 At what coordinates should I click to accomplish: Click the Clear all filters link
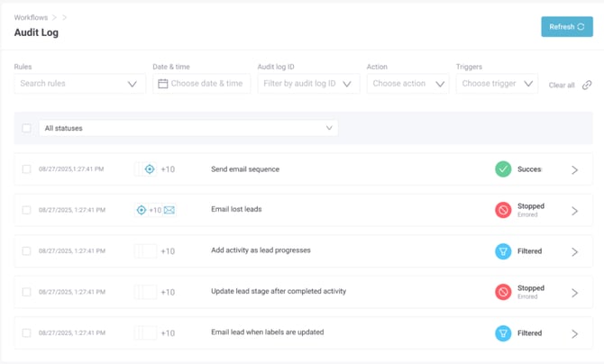[562, 85]
